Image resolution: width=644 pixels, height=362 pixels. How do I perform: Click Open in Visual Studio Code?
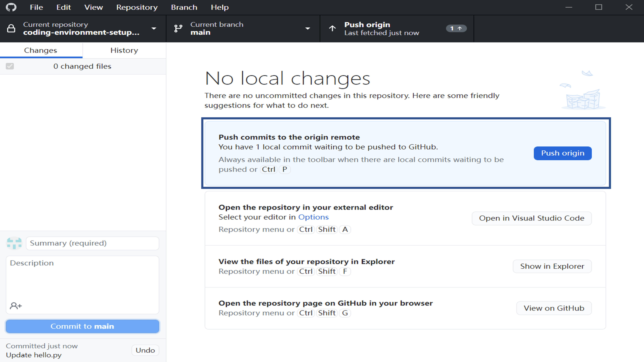tap(531, 218)
